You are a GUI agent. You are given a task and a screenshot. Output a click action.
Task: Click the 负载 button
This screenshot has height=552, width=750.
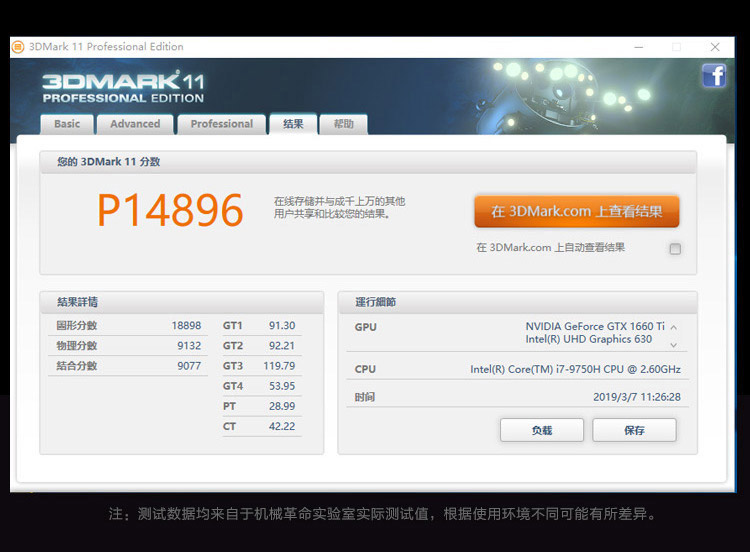click(541, 430)
